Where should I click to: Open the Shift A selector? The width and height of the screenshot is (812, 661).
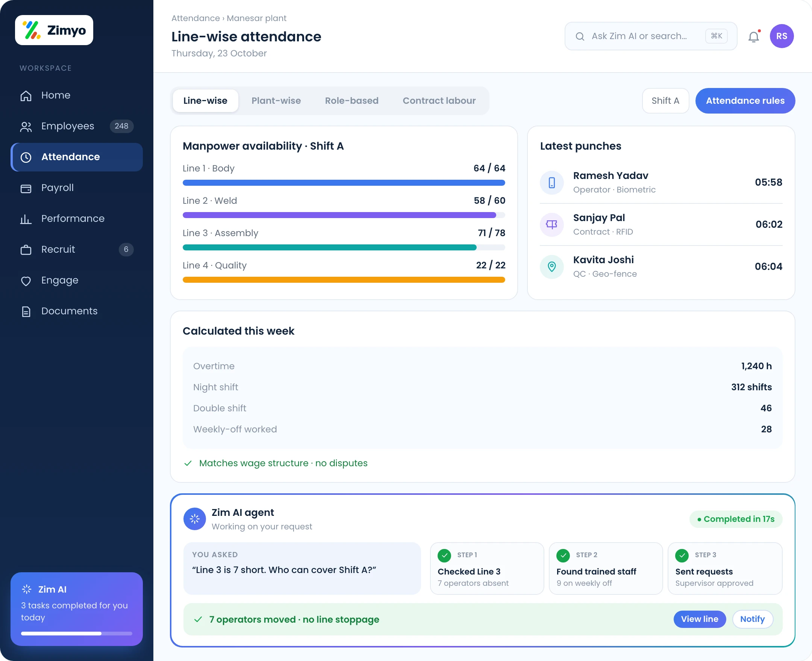[665, 101]
